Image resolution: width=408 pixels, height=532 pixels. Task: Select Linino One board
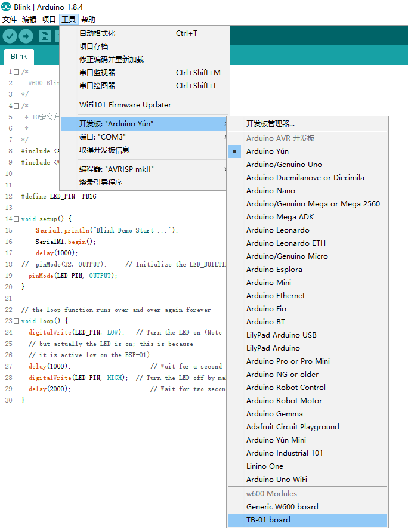(307, 466)
